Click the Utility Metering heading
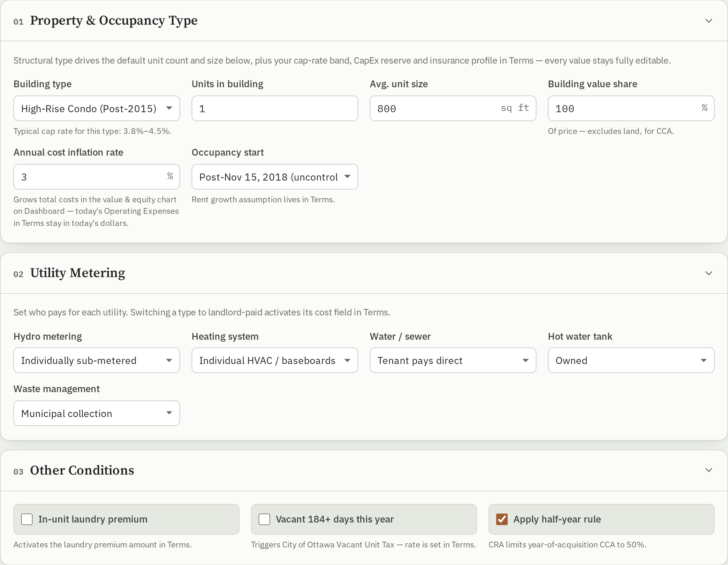 pyautogui.click(x=78, y=273)
